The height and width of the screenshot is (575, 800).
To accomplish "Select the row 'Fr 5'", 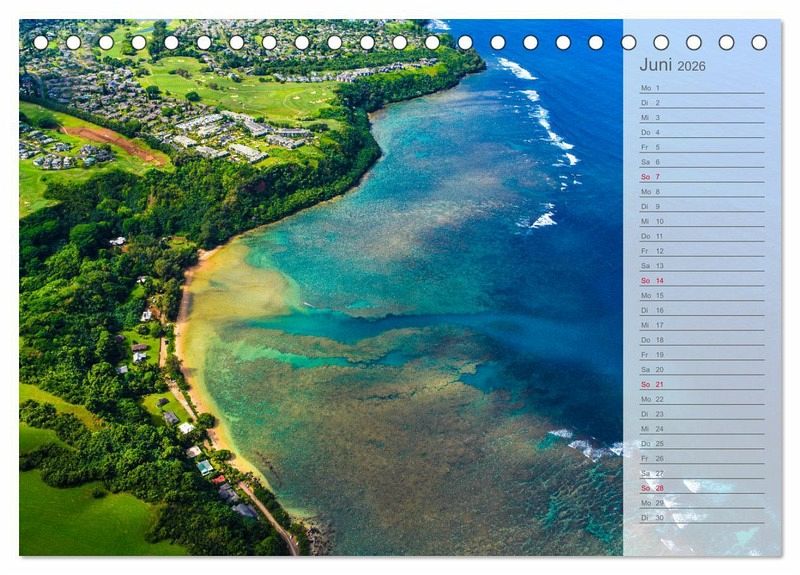I will click(702, 147).
